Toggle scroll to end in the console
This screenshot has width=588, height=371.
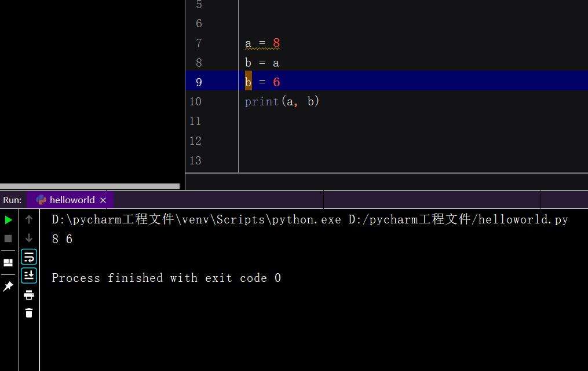tap(28, 276)
